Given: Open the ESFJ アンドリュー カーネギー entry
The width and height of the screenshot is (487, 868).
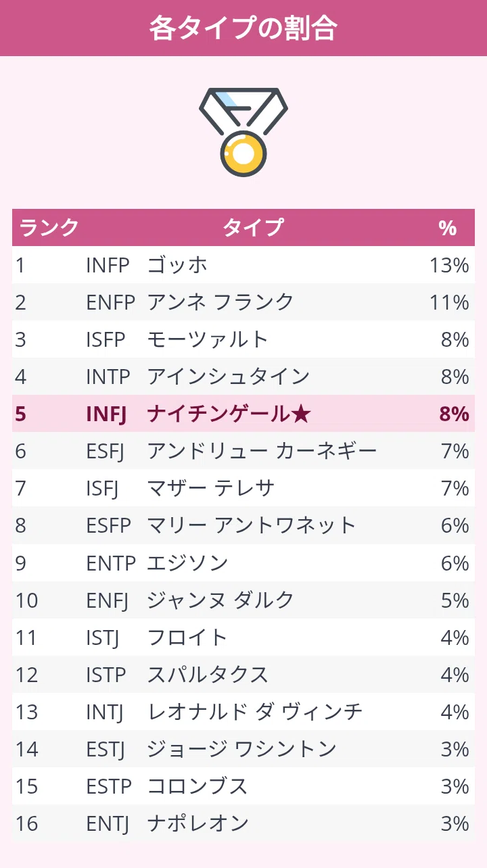Looking at the screenshot, I should (x=243, y=451).
